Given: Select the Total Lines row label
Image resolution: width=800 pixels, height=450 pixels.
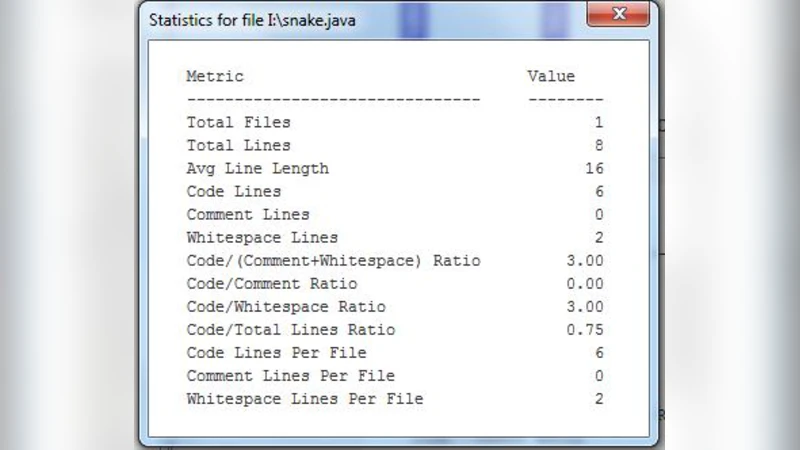Looking at the screenshot, I should [x=239, y=145].
